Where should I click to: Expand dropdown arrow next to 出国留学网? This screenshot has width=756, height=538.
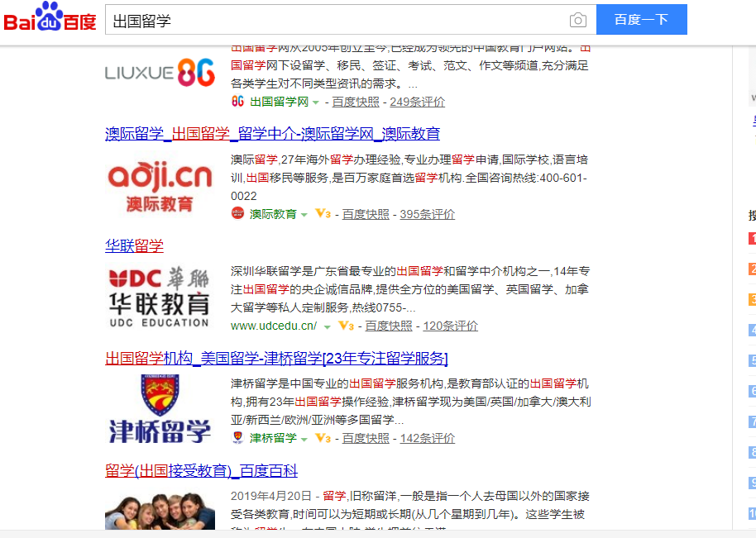[316, 102]
